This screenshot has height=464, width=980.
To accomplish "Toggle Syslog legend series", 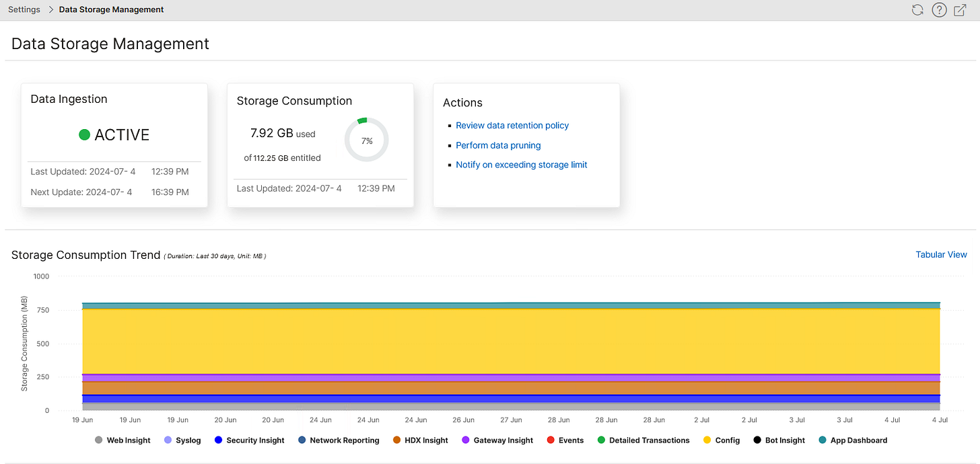I will coord(182,440).
